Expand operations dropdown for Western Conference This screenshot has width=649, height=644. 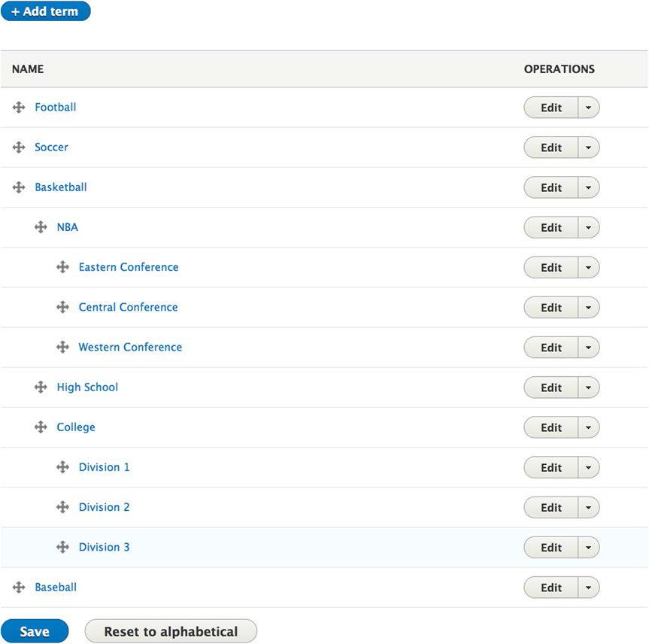point(588,348)
